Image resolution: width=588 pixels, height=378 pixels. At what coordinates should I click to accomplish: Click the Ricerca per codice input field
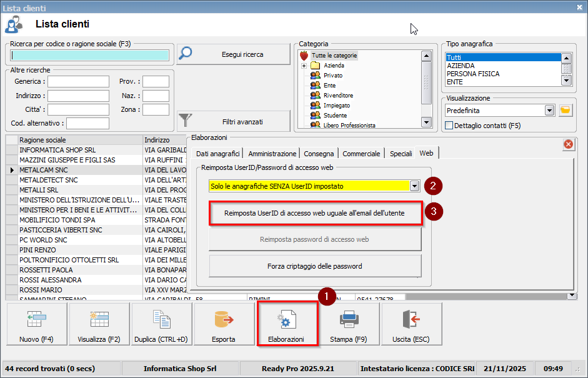tap(89, 55)
